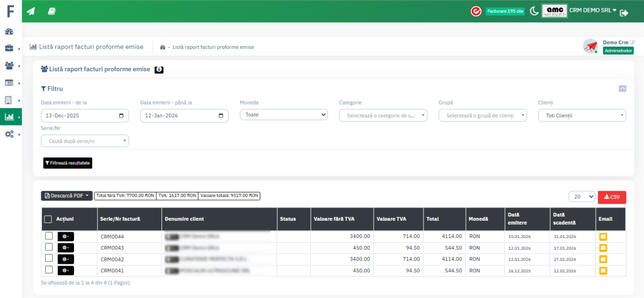Screen dimensions: 644x298
Task: Open the Descarcă PDF dropdown
Action: coord(67,196)
